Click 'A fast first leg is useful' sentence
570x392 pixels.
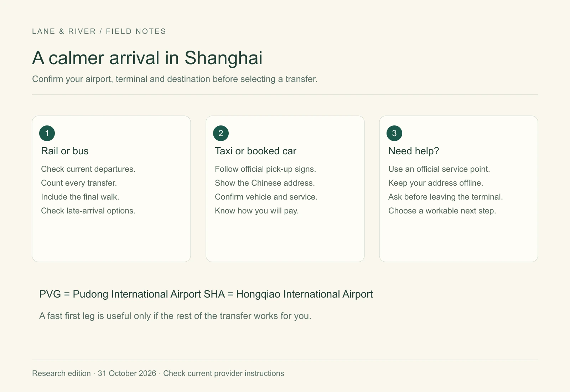pyautogui.click(x=175, y=316)
